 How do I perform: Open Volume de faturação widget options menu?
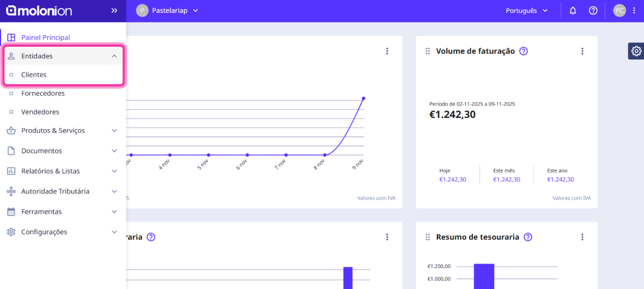pos(582,51)
